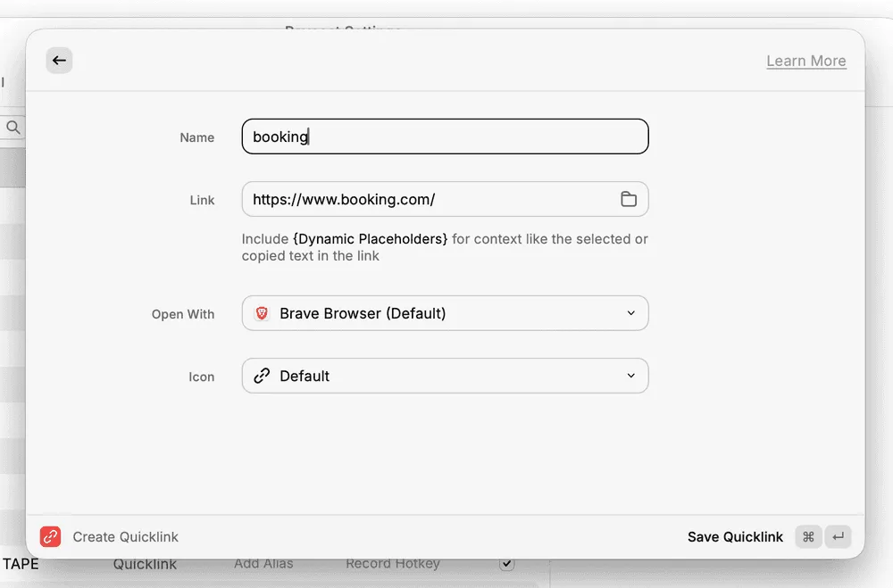This screenshot has width=893, height=588.
Task: Edit the Link field with the booking.com URL
Action: click(x=445, y=199)
